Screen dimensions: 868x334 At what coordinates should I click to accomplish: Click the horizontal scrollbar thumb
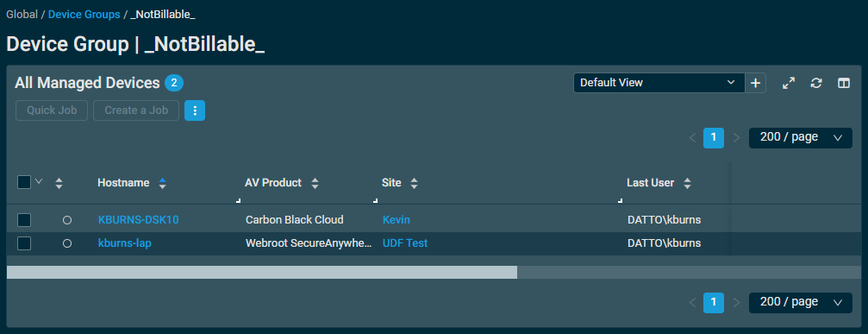262,272
